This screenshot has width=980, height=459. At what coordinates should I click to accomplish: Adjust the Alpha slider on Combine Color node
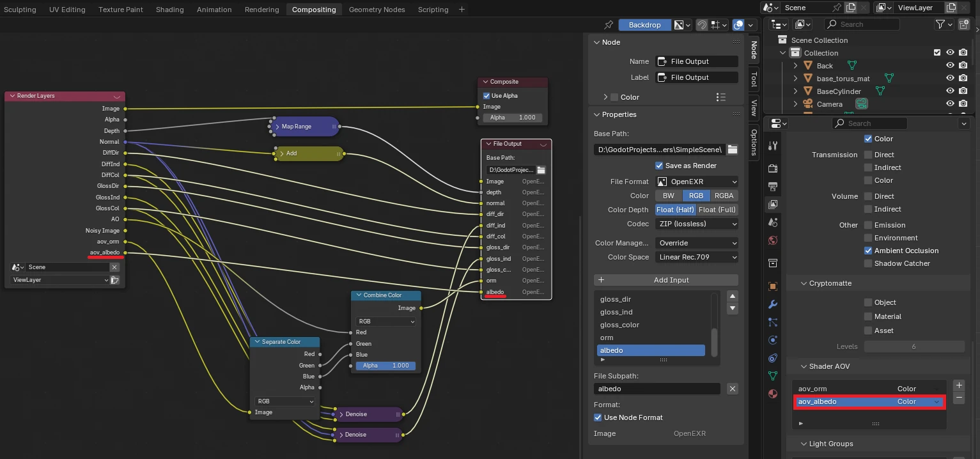(386, 365)
